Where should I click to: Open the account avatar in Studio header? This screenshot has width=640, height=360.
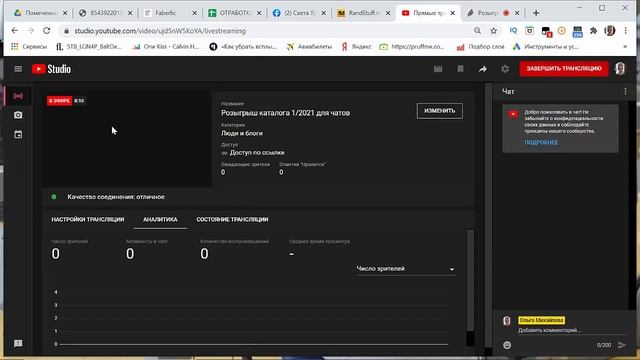pos(620,69)
